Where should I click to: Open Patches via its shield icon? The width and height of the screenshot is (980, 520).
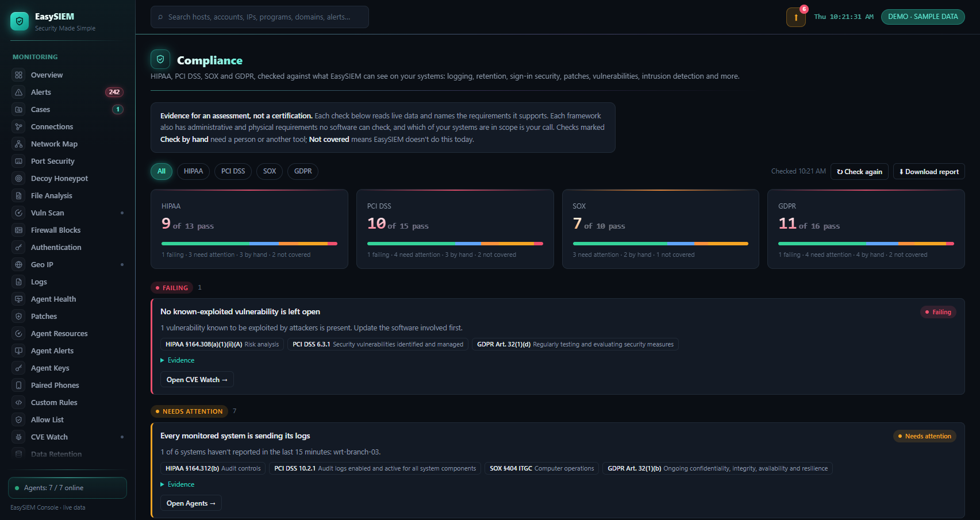coord(19,317)
